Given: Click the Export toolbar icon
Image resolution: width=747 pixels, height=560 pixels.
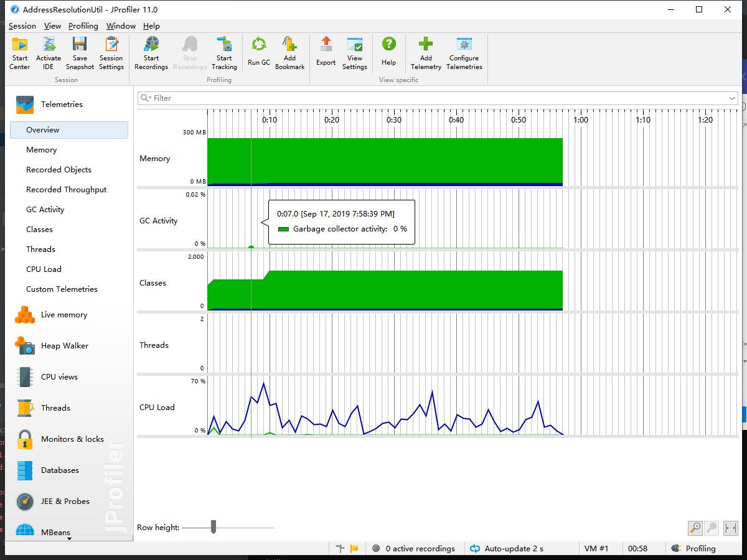Looking at the screenshot, I should pyautogui.click(x=326, y=45).
